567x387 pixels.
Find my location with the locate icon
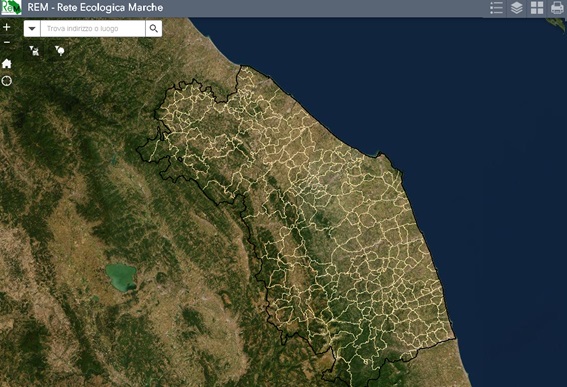7,81
